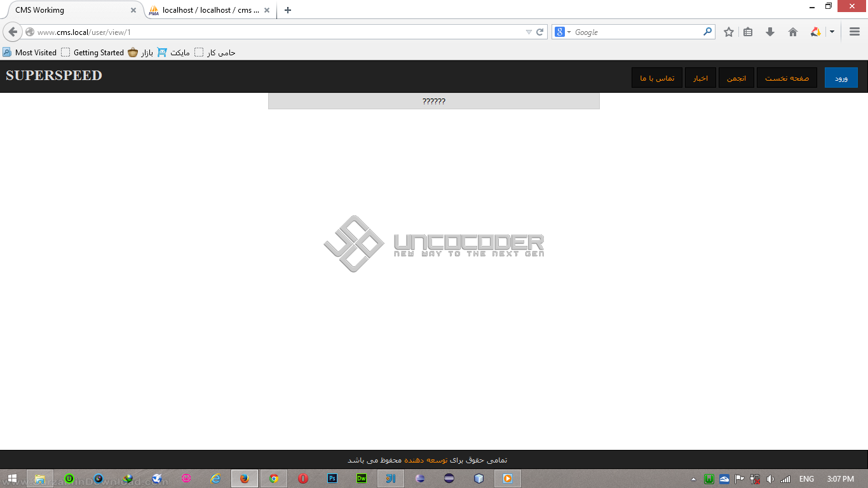Open the URL history dropdown arrow

pos(529,32)
